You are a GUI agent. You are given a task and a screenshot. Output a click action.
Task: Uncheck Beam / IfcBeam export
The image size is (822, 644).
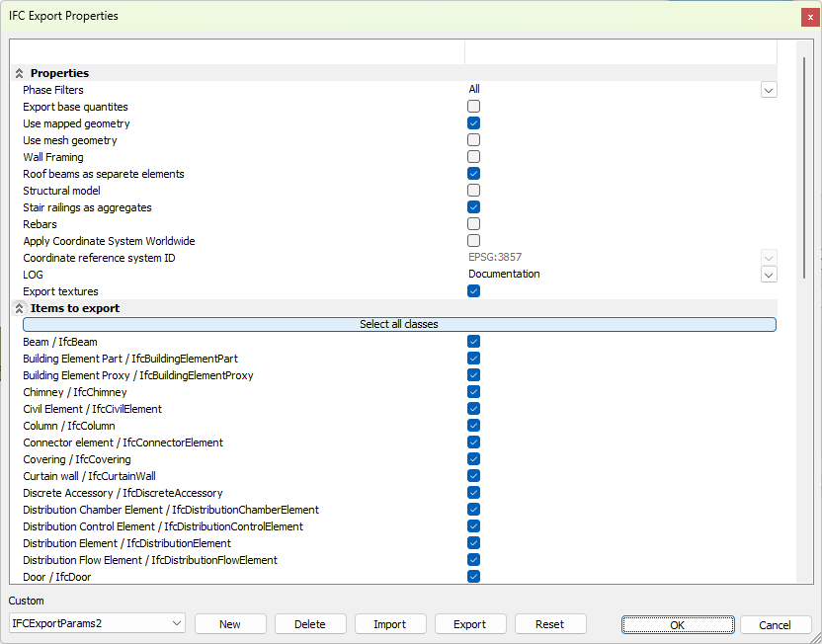click(x=474, y=342)
